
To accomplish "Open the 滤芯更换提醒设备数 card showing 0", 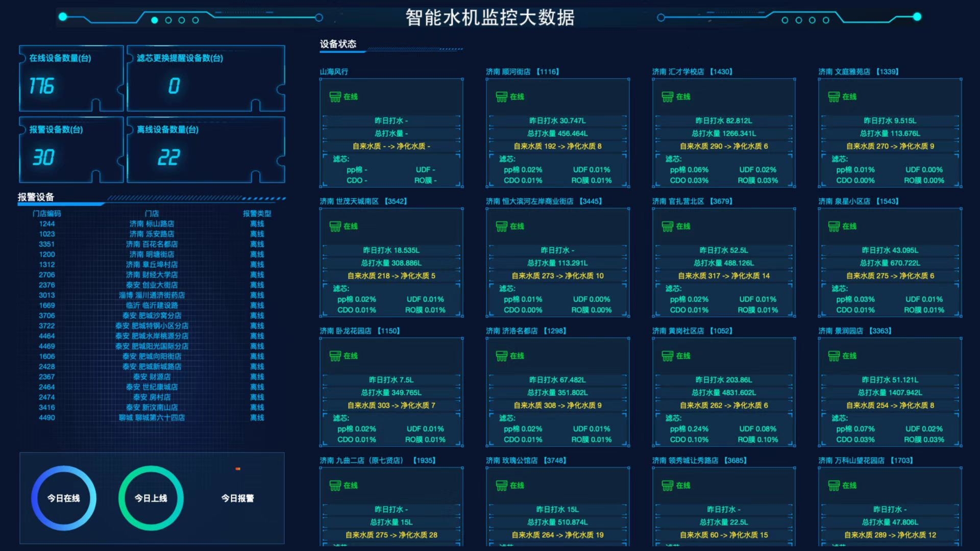I will [206, 79].
